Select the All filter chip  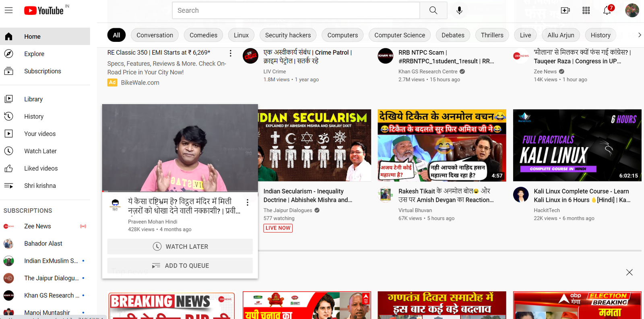116,35
